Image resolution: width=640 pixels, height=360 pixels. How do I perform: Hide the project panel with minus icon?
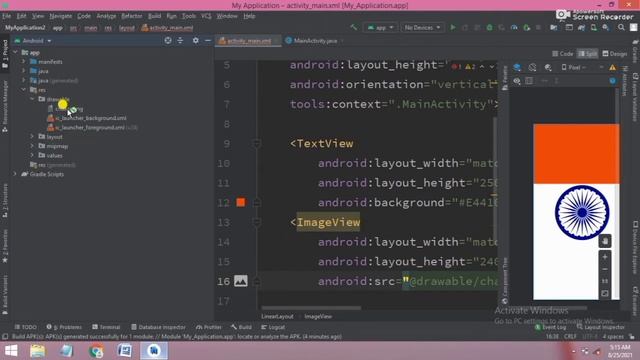tap(208, 40)
